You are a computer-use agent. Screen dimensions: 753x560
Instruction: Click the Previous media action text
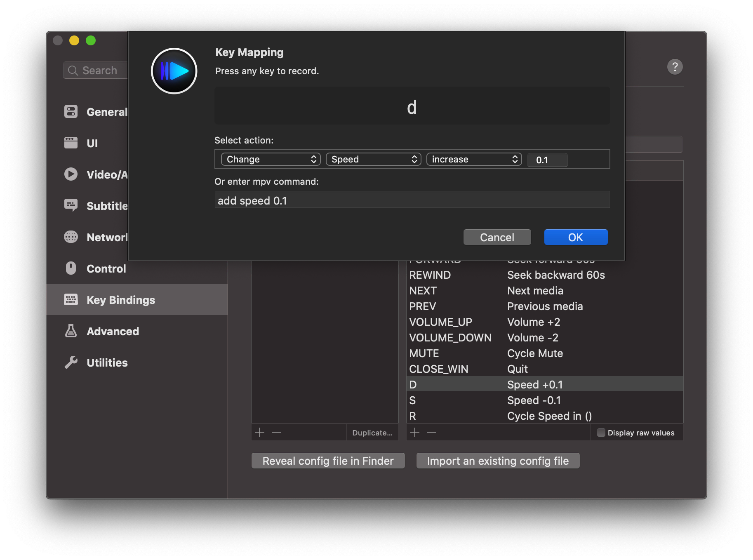point(545,306)
